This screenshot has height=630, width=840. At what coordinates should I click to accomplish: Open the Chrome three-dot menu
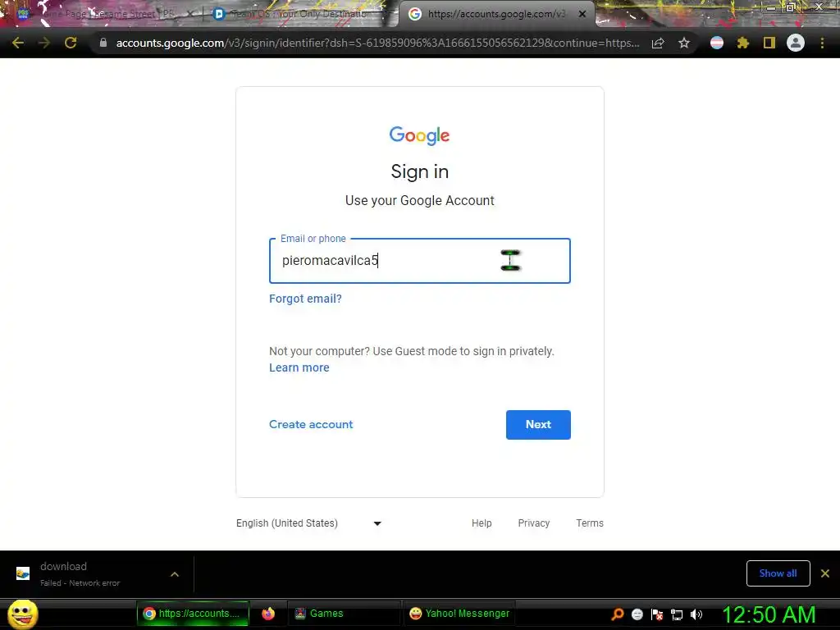pos(822,43)
